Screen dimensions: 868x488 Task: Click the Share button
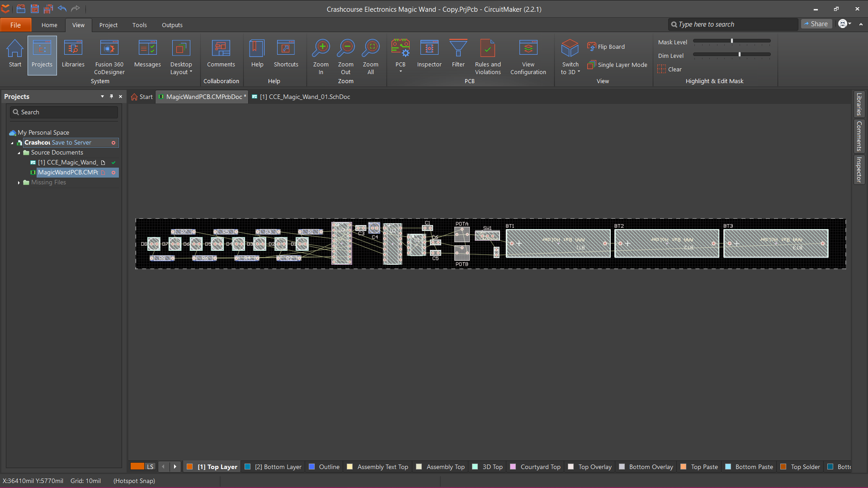tap(816, 24)
